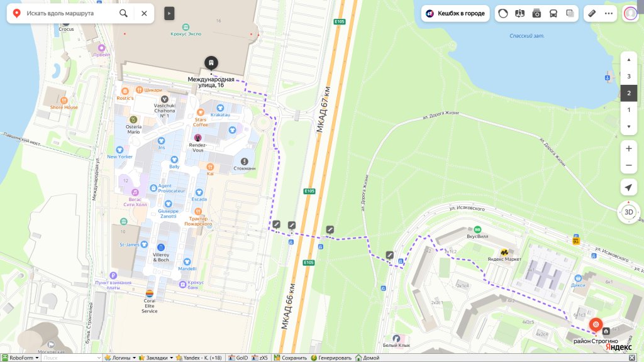644x362 pixels.
Task: Select floor 2 in the level switcher
Action: (x=628, y=93)
